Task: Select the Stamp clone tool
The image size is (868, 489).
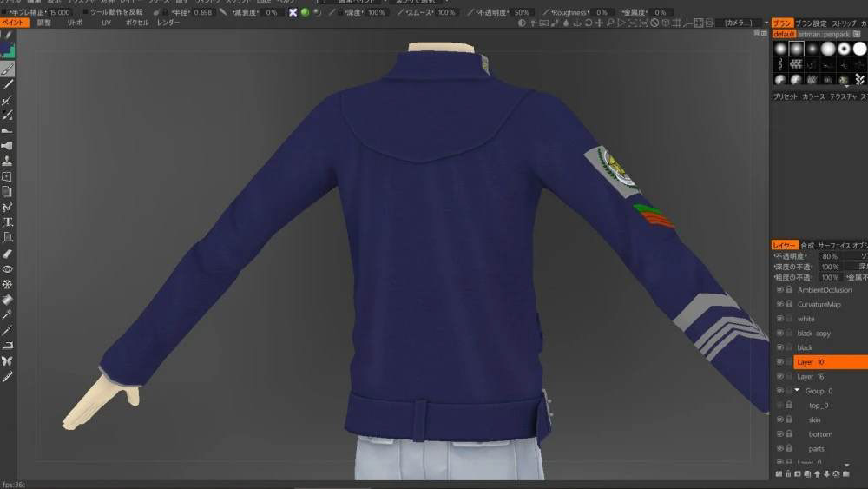Action: pyautogui.click(x=7, y=162)
